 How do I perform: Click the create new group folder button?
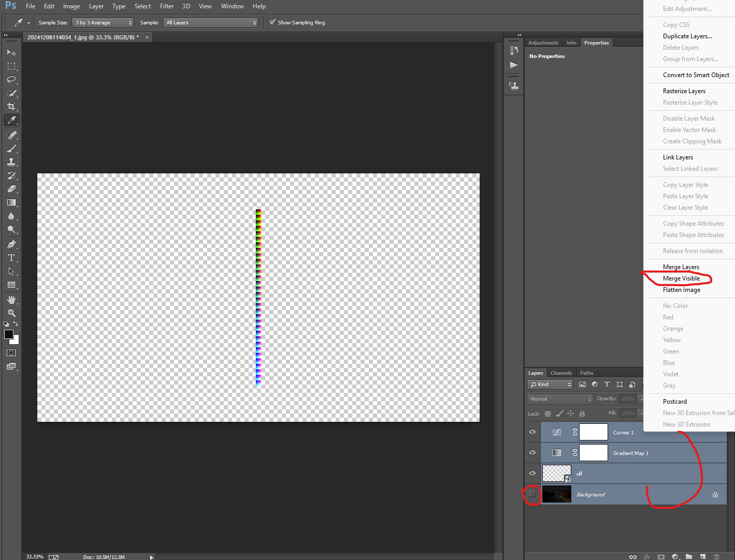click(689, 556)
